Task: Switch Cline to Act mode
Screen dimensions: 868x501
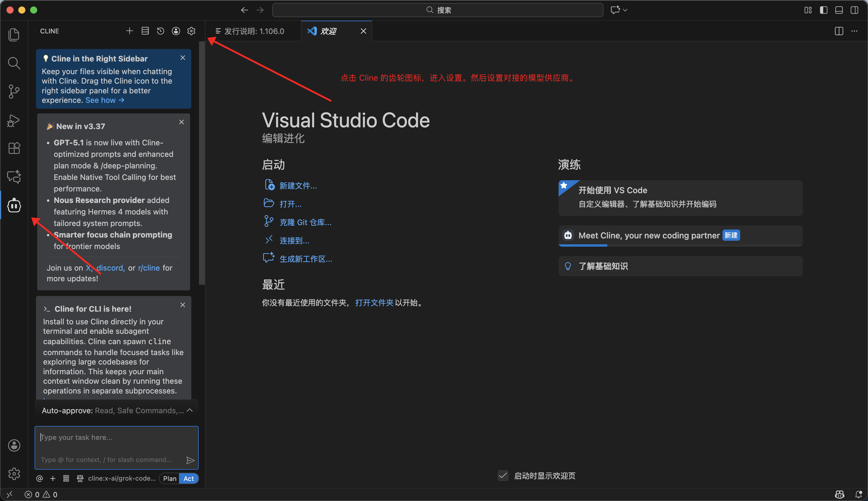Action: click(x=188, y=478)
